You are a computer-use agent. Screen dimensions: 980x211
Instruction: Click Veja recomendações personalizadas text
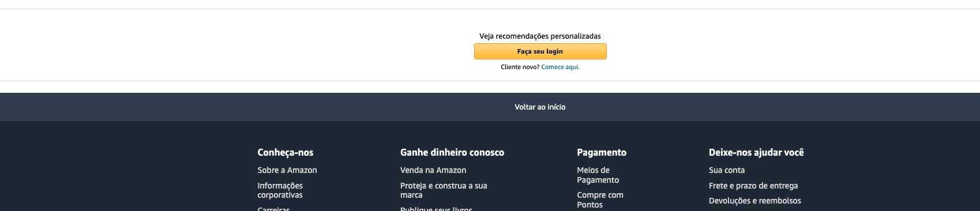(x=540, y=36)
